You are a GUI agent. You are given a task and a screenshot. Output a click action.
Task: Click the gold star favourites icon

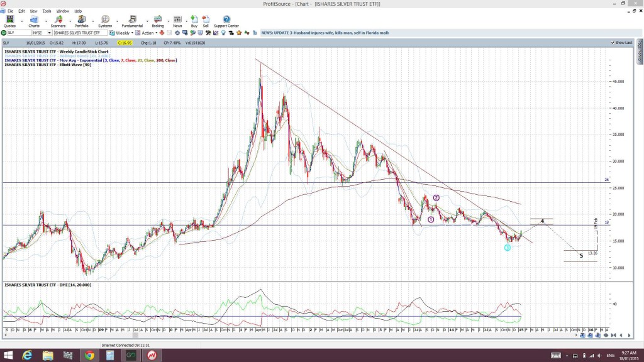pos(239,33)
